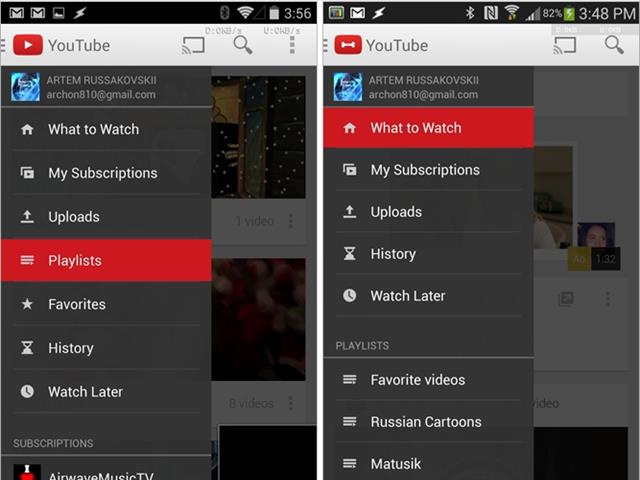Tap subscriptions icon in right drawer
640x480 pixels.
(x=349, y=169)
